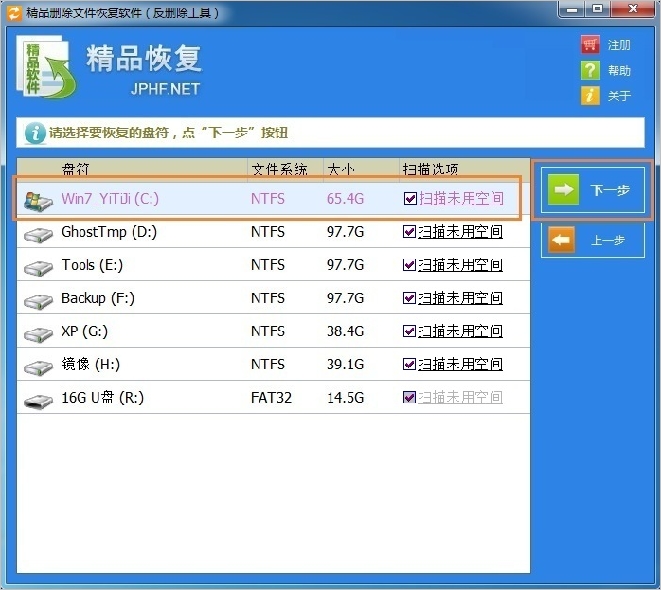Open the 注册 register link

(619, 45)
